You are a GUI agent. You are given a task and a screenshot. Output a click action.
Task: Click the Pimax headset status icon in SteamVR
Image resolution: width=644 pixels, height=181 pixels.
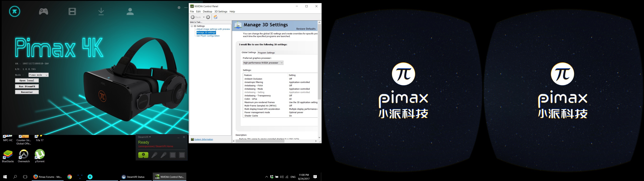[143, 155]
